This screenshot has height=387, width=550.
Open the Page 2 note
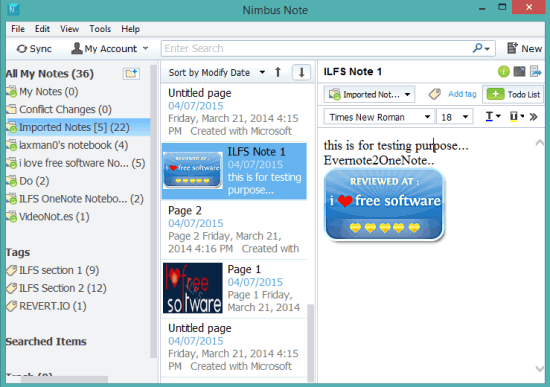(x=234, y=229)
